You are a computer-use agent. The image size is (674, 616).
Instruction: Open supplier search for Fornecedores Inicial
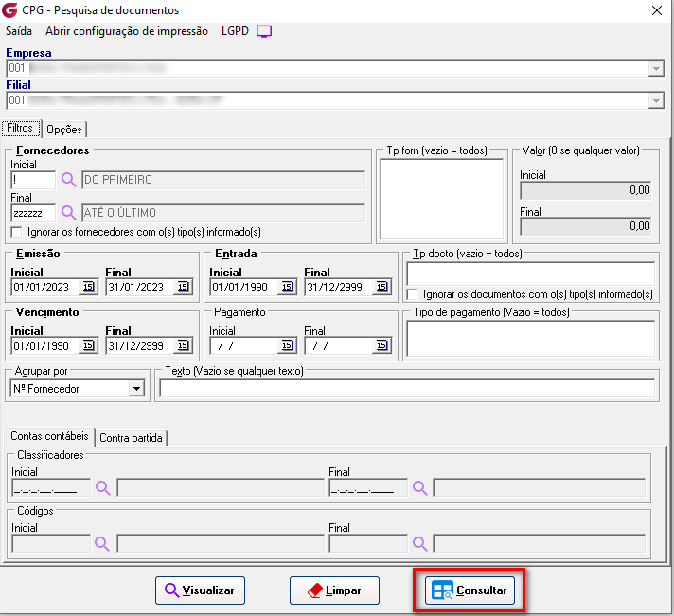(69, 179)
